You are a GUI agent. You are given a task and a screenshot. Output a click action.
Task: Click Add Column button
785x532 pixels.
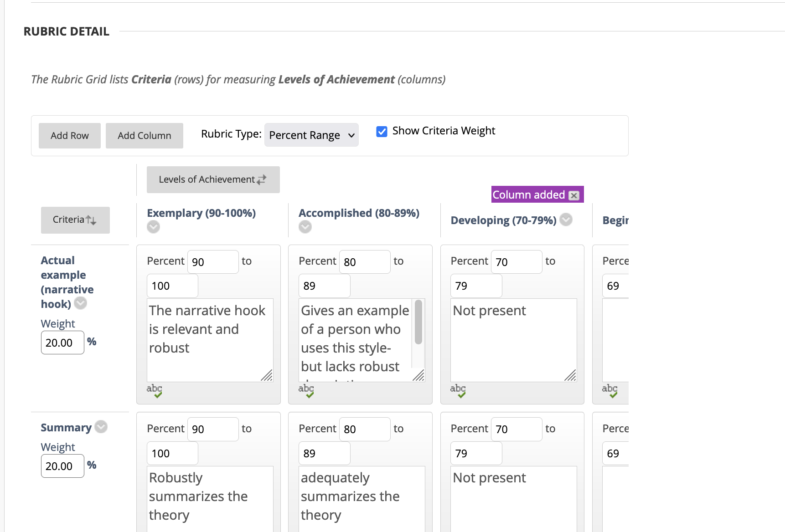[x=145, y=136]
